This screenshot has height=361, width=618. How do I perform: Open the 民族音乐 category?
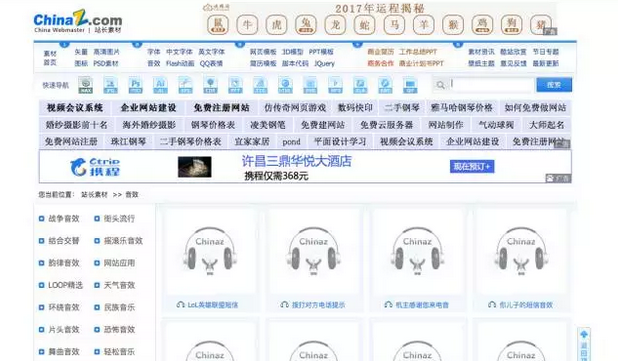(x=119, y=307)
